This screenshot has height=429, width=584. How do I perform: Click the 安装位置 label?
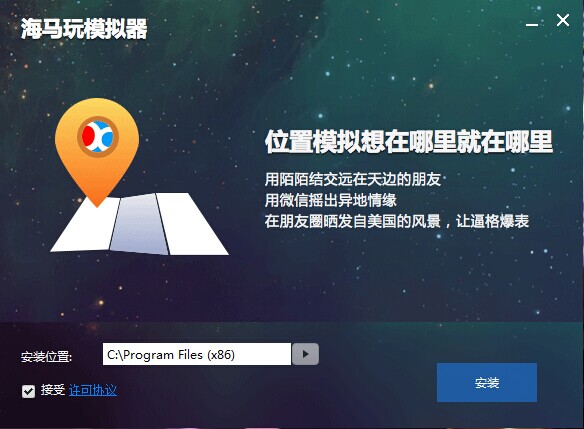tap(47, 357)
